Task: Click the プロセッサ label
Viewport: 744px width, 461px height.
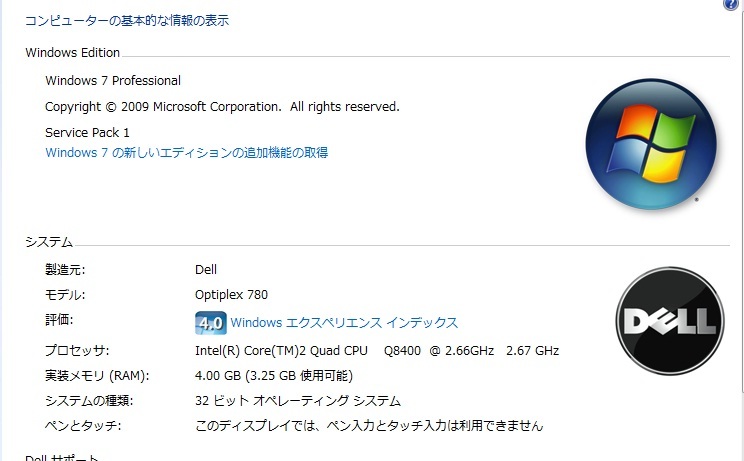Action: pos(77,351)
